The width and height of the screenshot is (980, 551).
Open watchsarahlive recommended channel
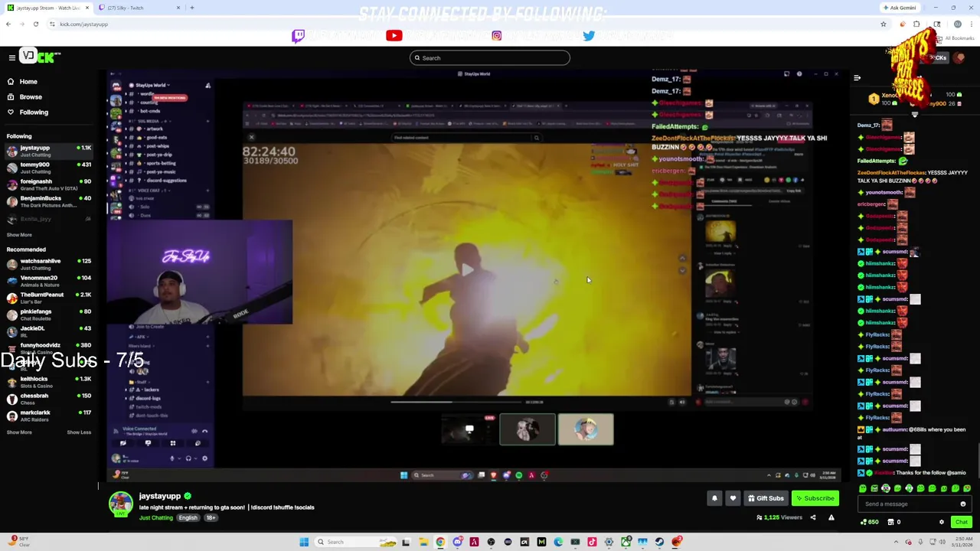click(48, 264)
